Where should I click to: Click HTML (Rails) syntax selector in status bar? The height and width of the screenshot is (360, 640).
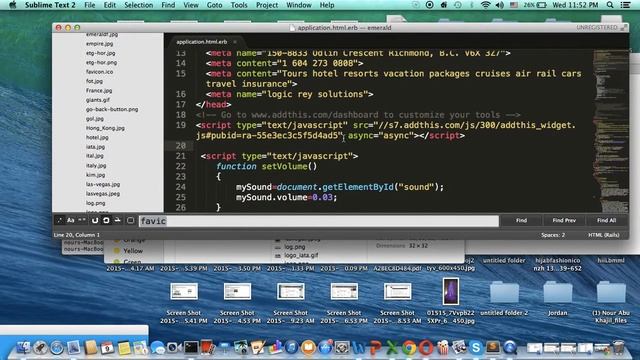pyautogui.click(x=604, y=235)
